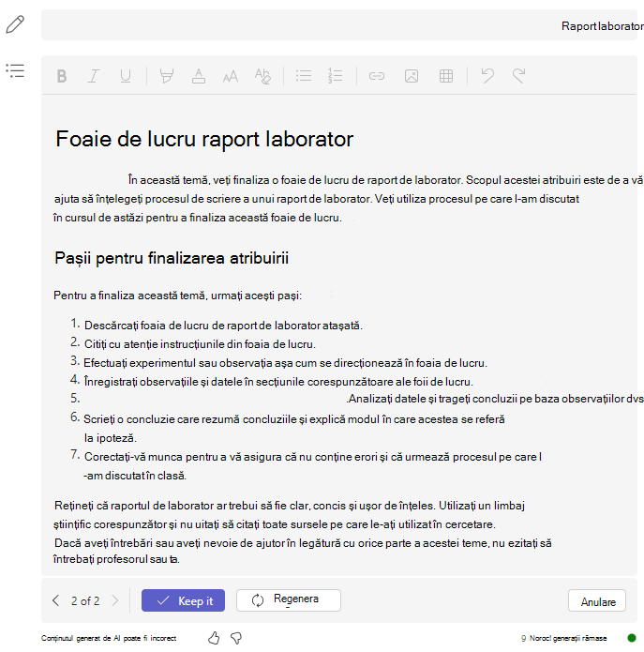
Task: Clear text formatting
Action: [x=262, y=76]
